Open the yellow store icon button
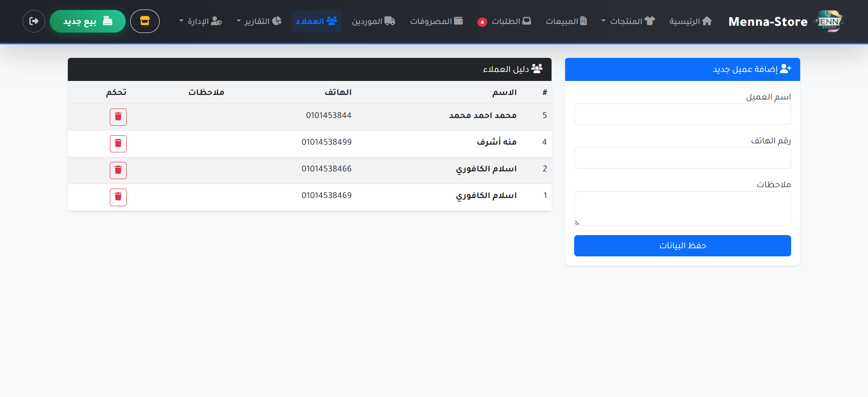 [x=145, y=21]
